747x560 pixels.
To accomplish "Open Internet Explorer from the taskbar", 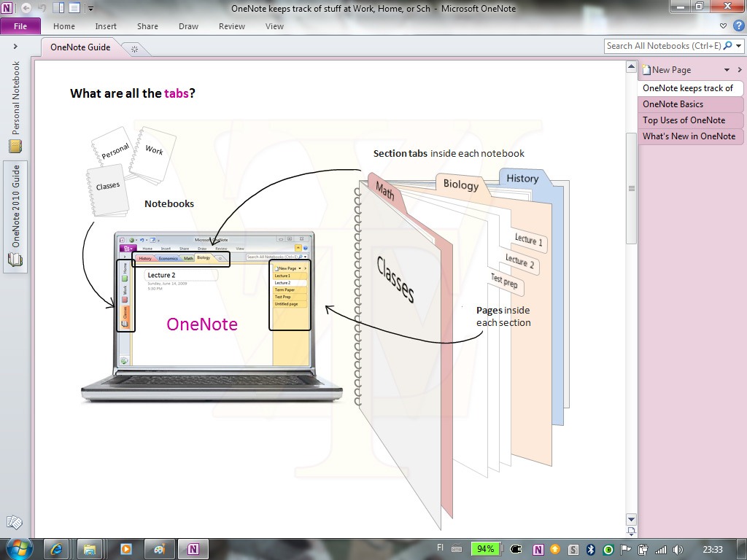I will 55,549.
